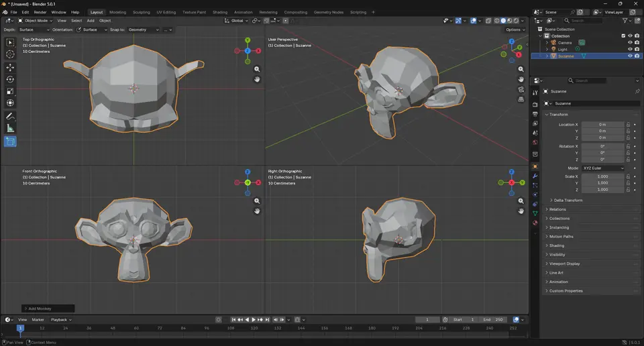Select the Scale tool in left toolbar
Screen dimensions: 644x346
[x=10, y=91]
